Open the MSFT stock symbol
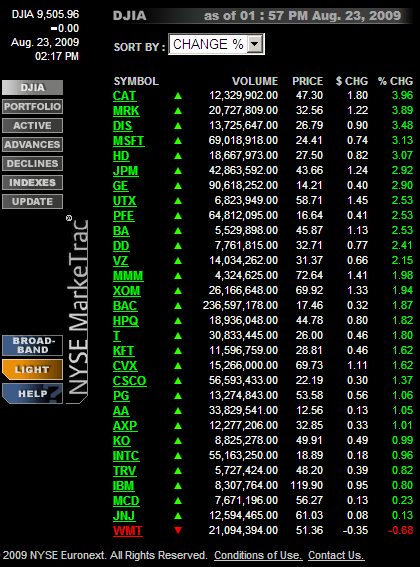Screen dimensions: 420x567 (x=129, y=141)
